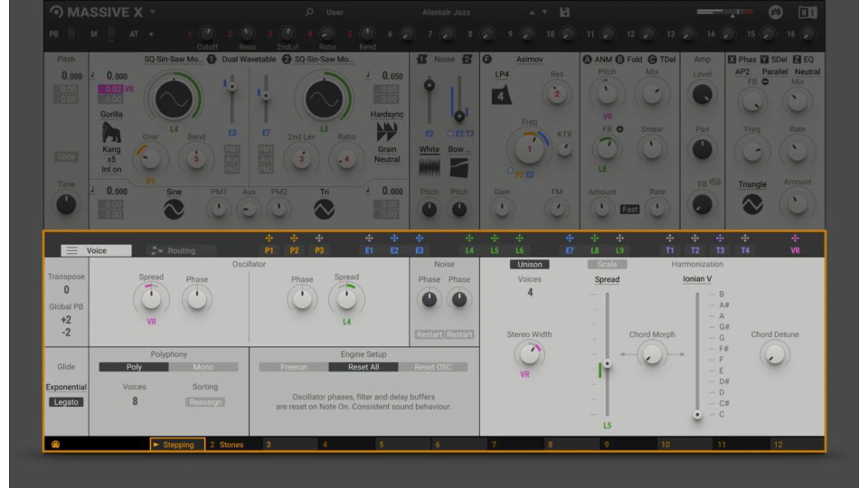868x488 pixels.
Task: Click the Chord Morph knob
Action: (x=651, y=355)
